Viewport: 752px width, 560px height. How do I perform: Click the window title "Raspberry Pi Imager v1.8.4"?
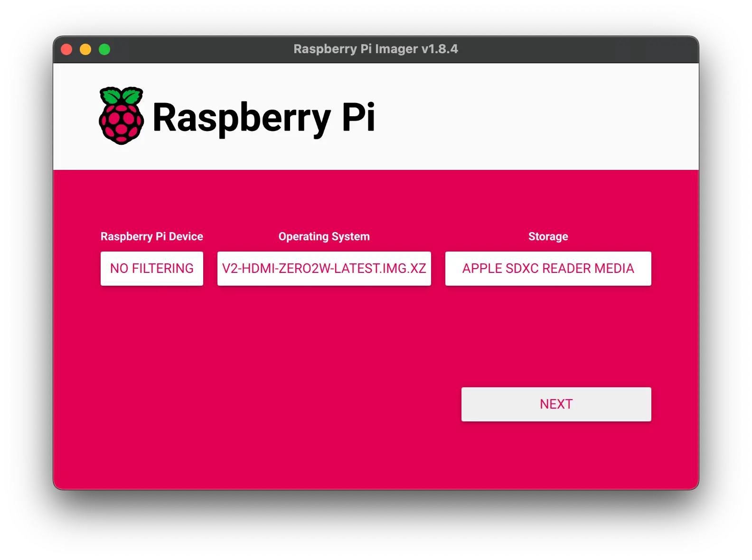click(376, 49)
